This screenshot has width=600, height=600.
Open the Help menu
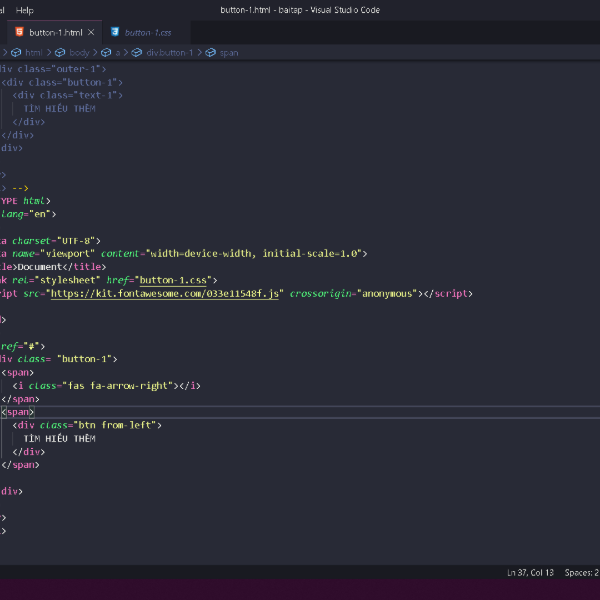pos(25,9)
